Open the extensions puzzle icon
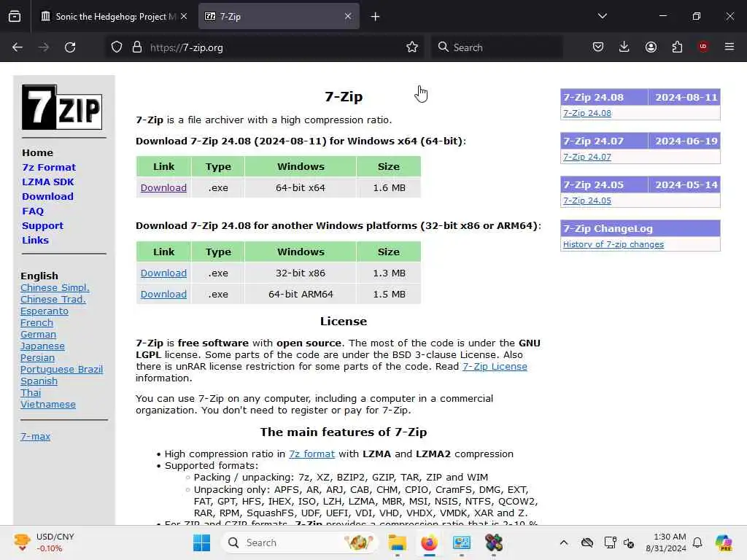 [677, 47]
